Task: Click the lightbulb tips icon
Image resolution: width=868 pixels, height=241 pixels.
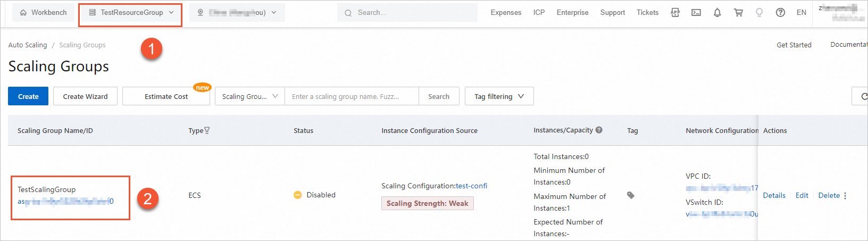Action: [x=759, y=13]
